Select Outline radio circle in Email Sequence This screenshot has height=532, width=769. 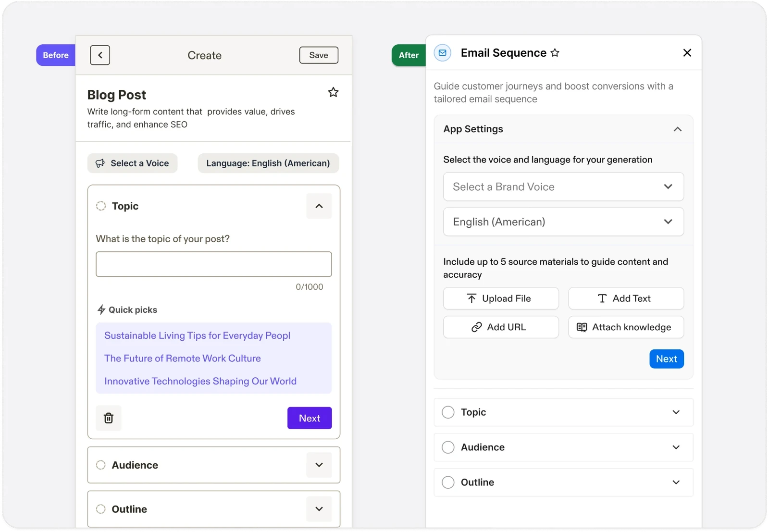click(x=448, y=483)
